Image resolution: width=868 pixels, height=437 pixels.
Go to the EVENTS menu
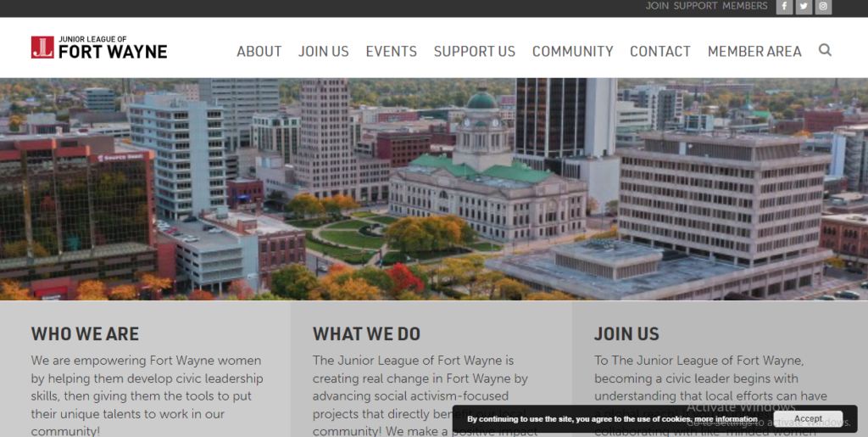[392, 52]
